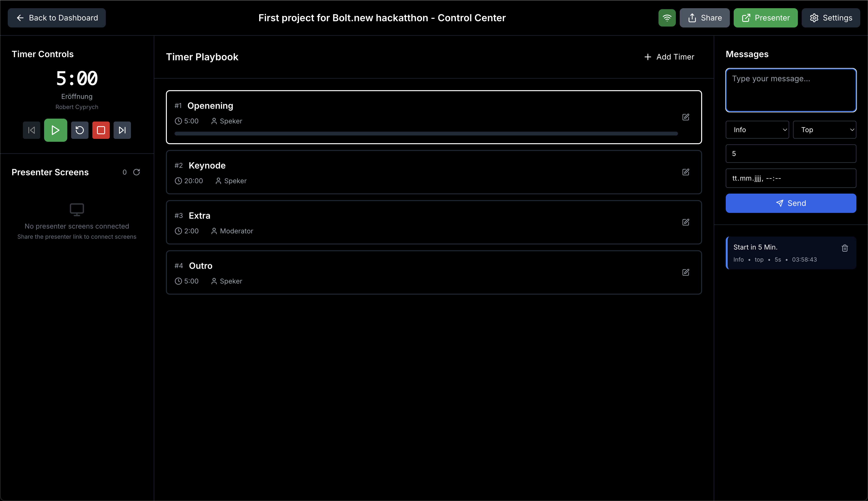Screen dimensions: 868x501
Task: Edit the Outro timer entry
Action: 685,272
